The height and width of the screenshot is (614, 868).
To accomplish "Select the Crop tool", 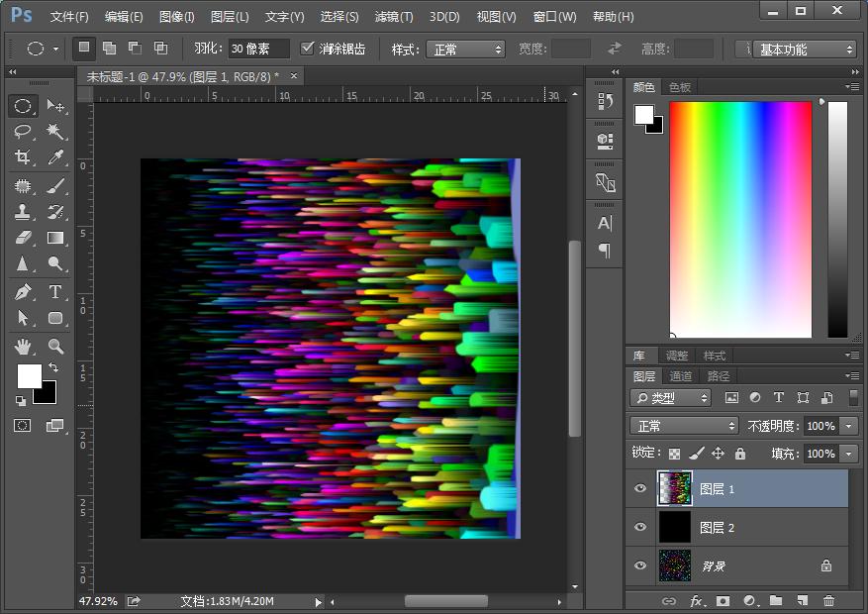I will pos(23,157).
